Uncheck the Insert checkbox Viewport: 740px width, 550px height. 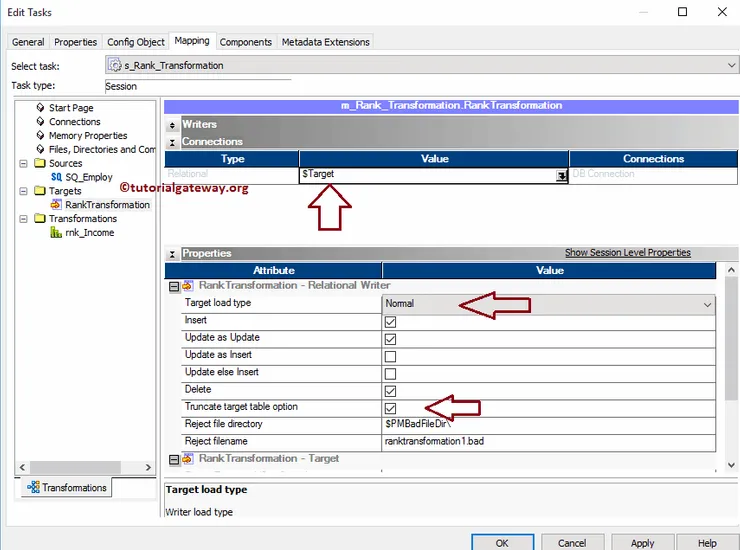(x=390, y=321)
